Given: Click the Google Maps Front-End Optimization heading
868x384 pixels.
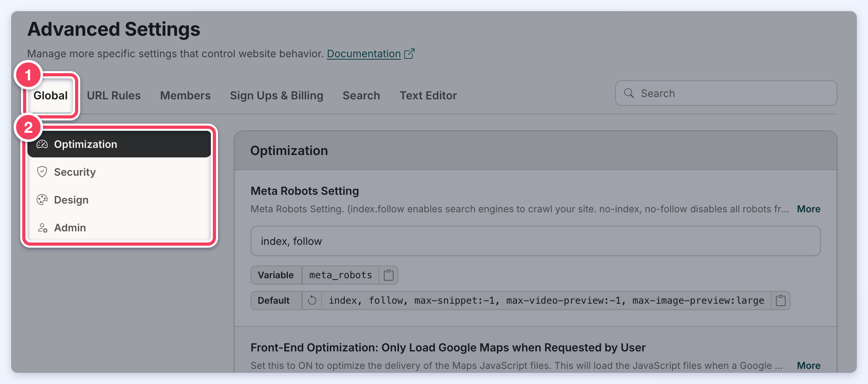Looking at the screenshot, I should [448, 348].
